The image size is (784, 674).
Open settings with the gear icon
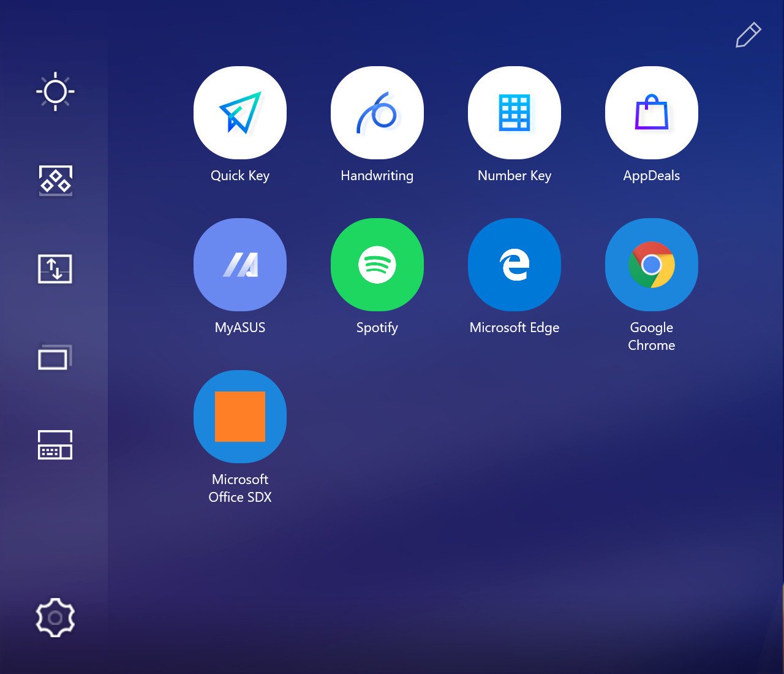[x=55, y=618]
